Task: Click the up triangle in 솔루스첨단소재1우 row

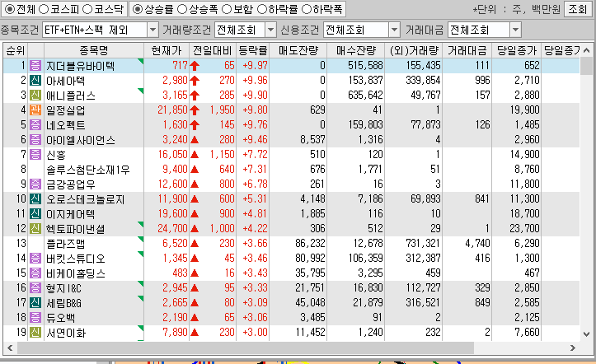Action: pyautogui.click(x=195, y=170)
